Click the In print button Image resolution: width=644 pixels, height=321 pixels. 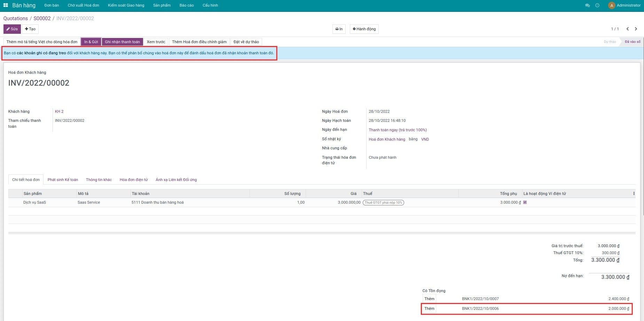click(x=339, y=29)
